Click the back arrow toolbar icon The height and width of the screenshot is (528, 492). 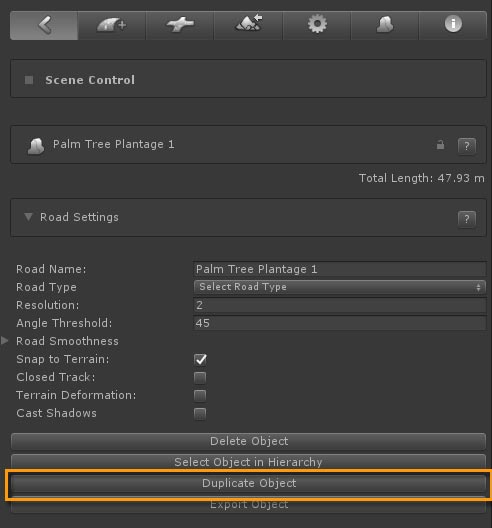[44, 26]
